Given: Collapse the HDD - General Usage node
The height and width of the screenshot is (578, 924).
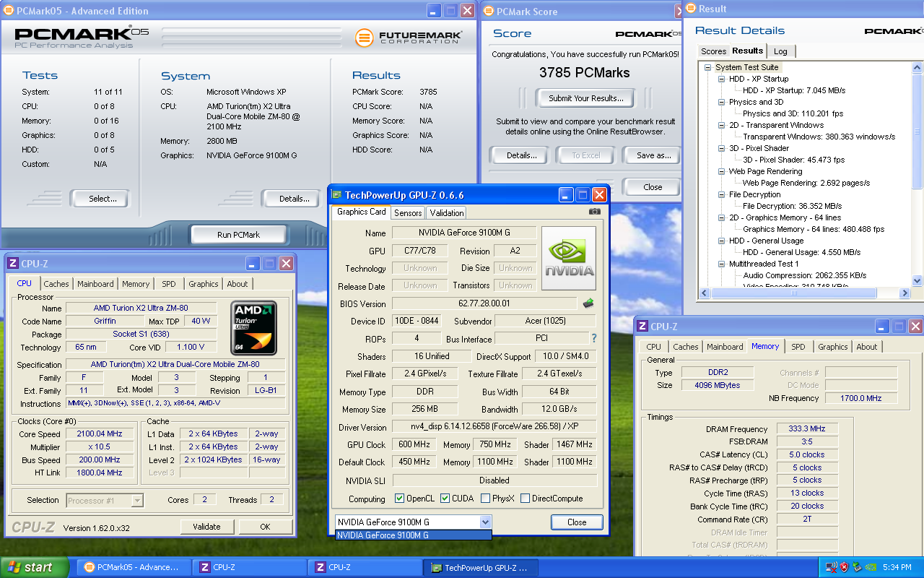Looking at the screenshot, I should tap(721, 241).
